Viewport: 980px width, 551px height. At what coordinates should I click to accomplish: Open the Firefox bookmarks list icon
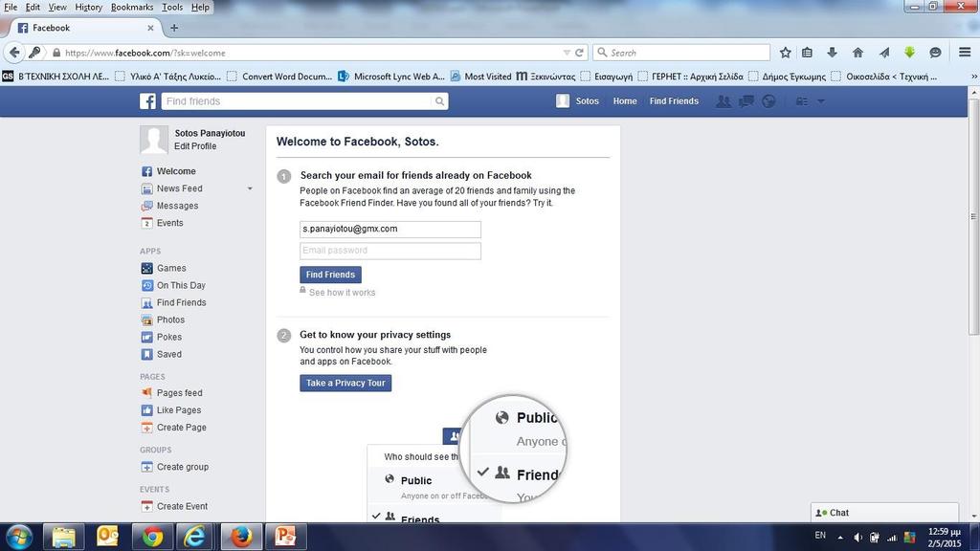pyautogui.click(x=808, y=53)
